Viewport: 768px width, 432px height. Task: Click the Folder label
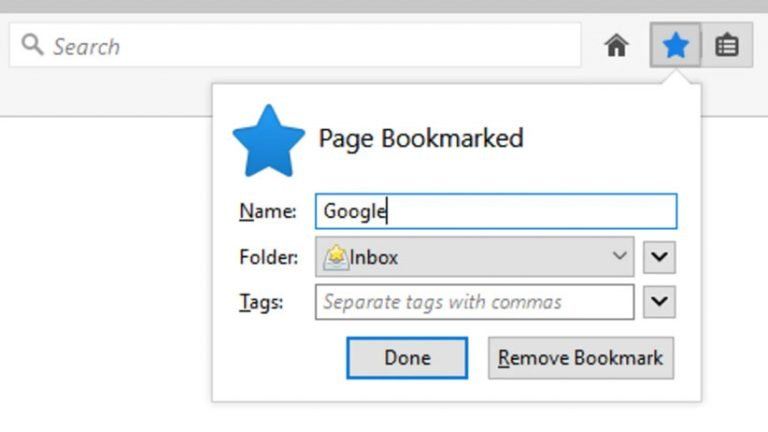click(x=268, y=257)
